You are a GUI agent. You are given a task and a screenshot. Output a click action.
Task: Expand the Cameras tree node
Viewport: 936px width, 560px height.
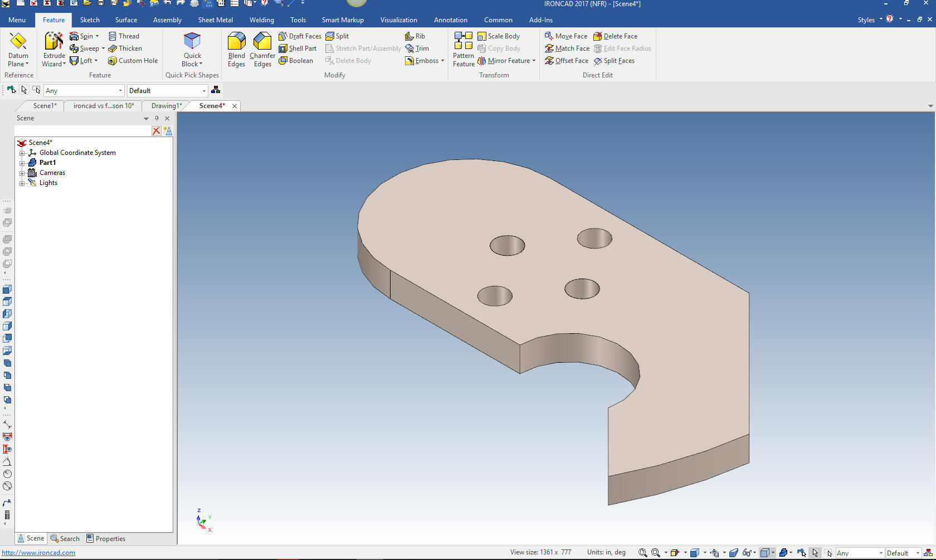click(x=22, y=173)
